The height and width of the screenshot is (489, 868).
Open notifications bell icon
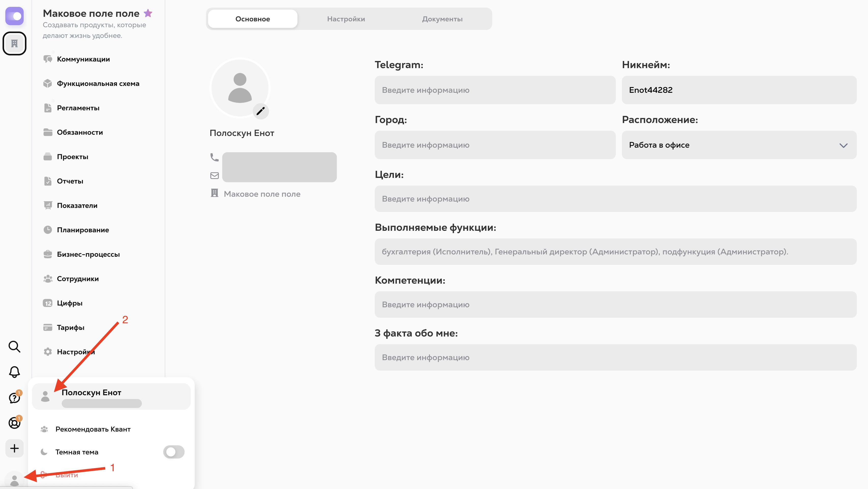pos(14,372)
